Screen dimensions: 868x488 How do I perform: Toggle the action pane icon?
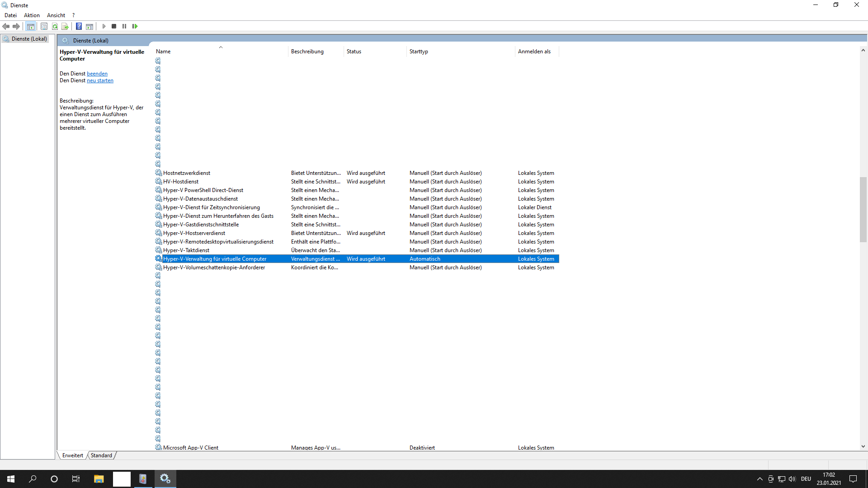click(x=90, y=26)
